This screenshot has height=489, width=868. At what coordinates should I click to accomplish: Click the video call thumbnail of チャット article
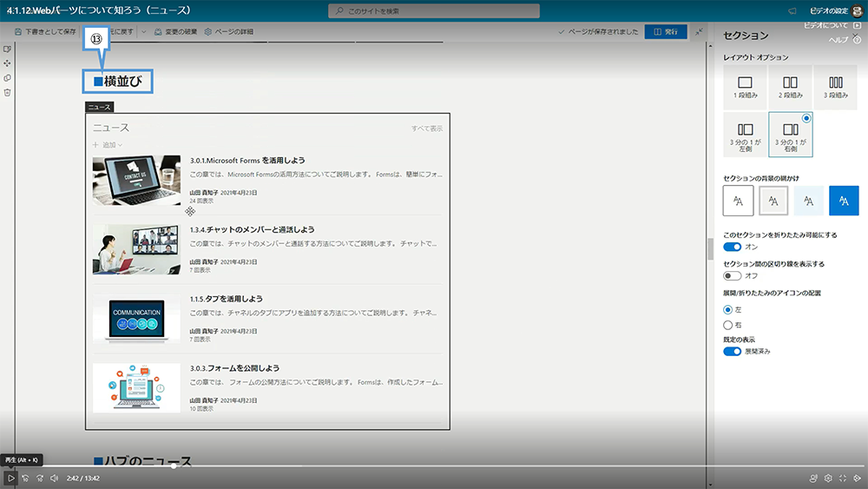pos(136,249)
